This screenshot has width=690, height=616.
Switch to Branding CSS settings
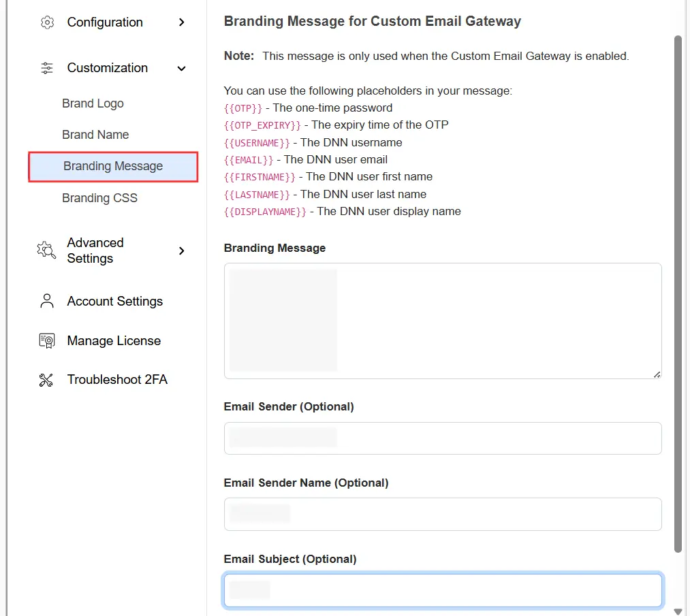coord(99,197)
